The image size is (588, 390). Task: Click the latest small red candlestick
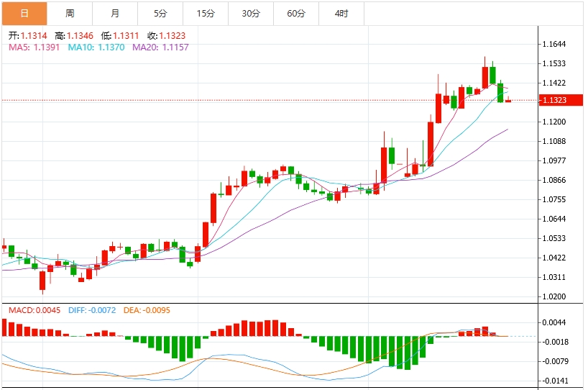(x=508, y=100)
